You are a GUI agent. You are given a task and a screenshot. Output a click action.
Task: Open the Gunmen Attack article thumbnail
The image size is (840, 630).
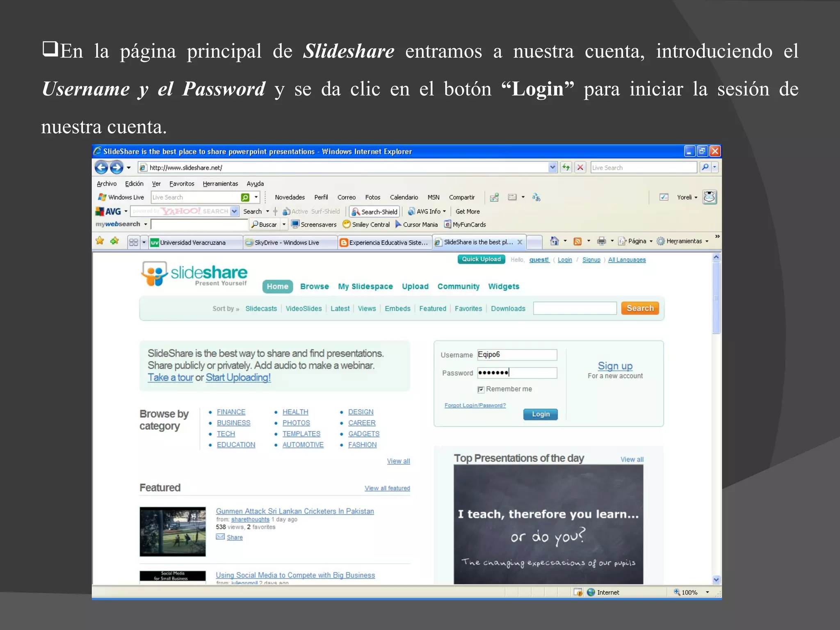click(173, 532)
